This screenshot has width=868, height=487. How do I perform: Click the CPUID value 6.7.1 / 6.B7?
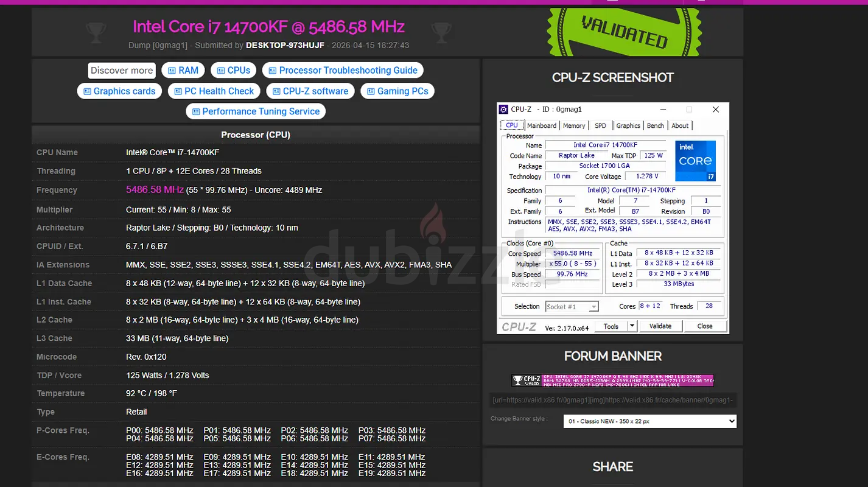tap(147, 246)
